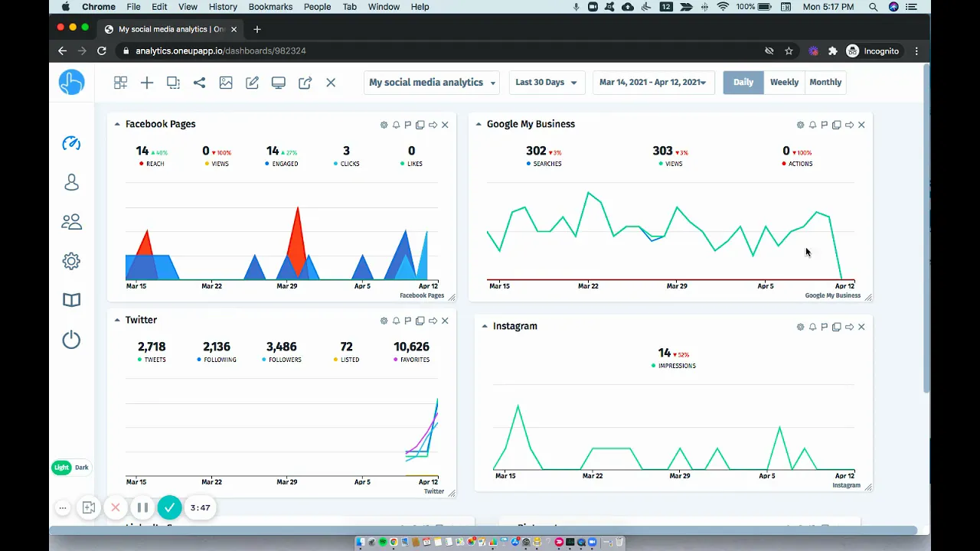This screenshot has width=980, height=551.
Task: Open Facebook Pages widget settings gear
Action: [384, 125]
